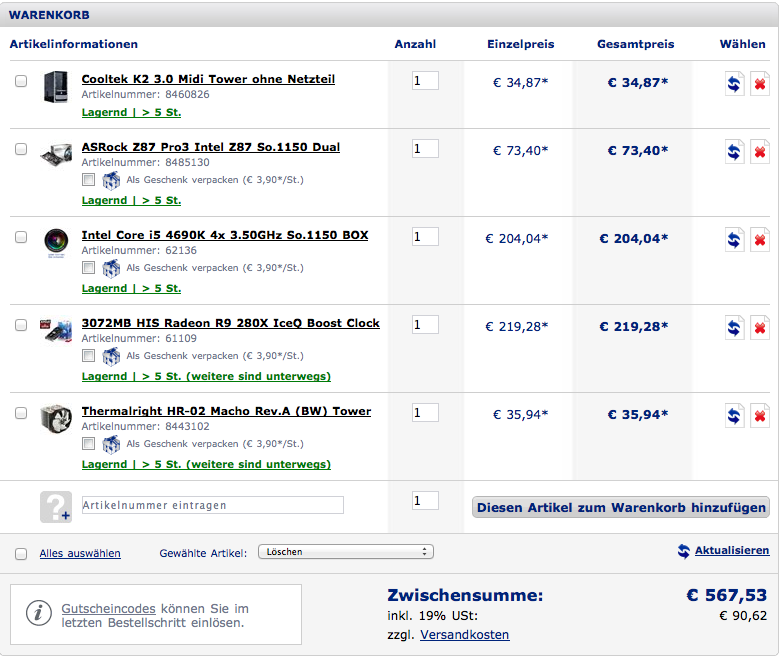Remove Thermalright HR-02 Macho red X
The width and height of the screenshot is (779, 659).
pos(760,415)
